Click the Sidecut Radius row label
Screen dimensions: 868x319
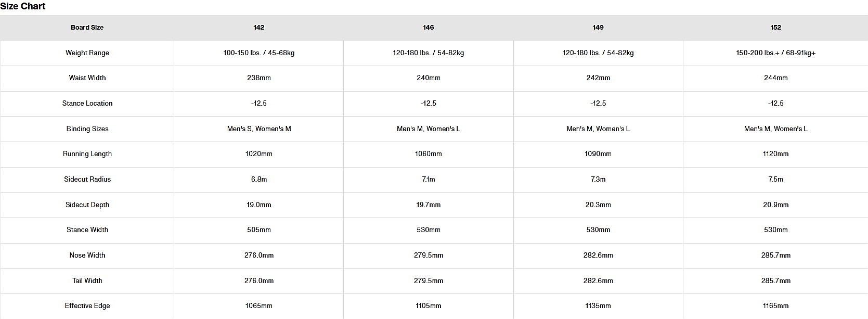[x=87, y=180]
